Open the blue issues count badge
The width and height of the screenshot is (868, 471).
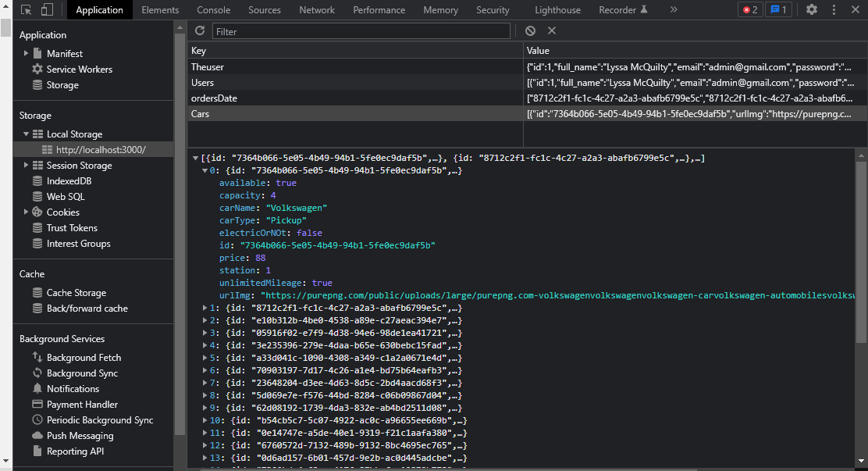tap(778, 9)
